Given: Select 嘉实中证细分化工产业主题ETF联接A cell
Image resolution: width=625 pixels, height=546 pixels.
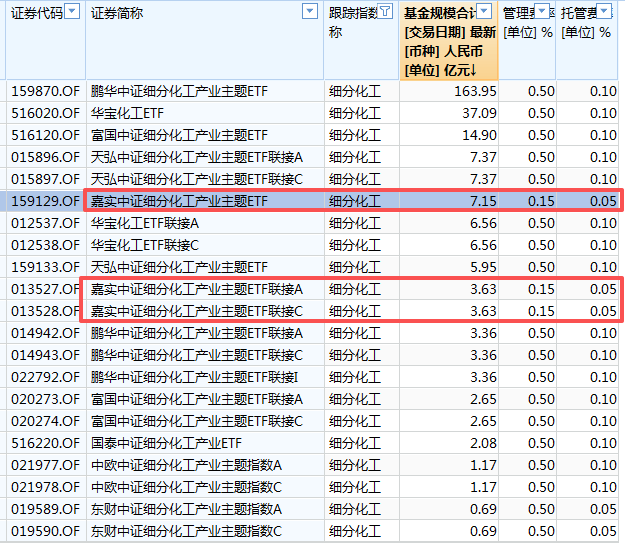Looking at the screenshot, I should [x=196, y=289].
